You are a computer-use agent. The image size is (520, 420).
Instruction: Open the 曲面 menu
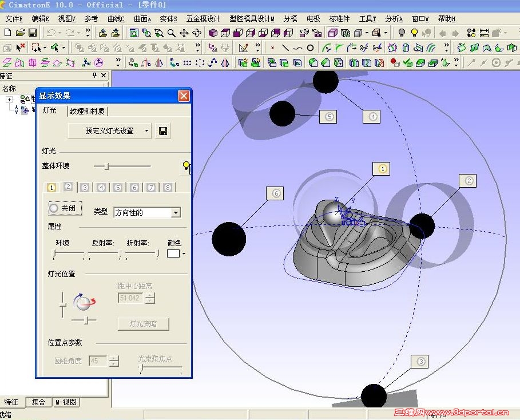point(142,19)
